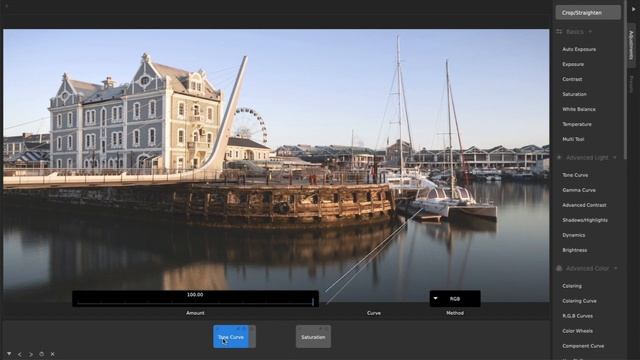
Task: Add the Coloring Curve adjustment
Action: click(x=579, y=301)
